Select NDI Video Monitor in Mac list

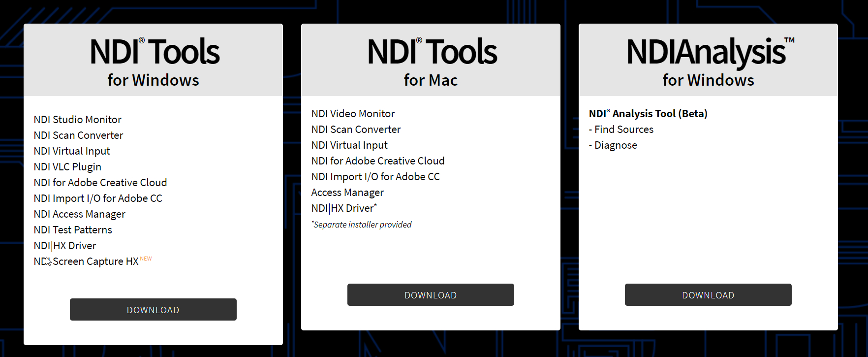pos(353,114)
